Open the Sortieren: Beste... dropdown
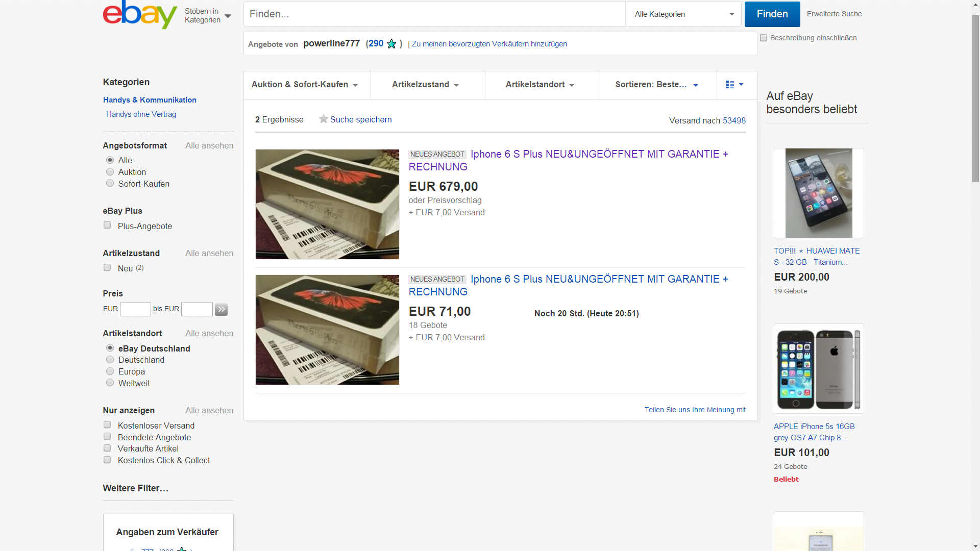The image size is (980, 551). point(656,85)
